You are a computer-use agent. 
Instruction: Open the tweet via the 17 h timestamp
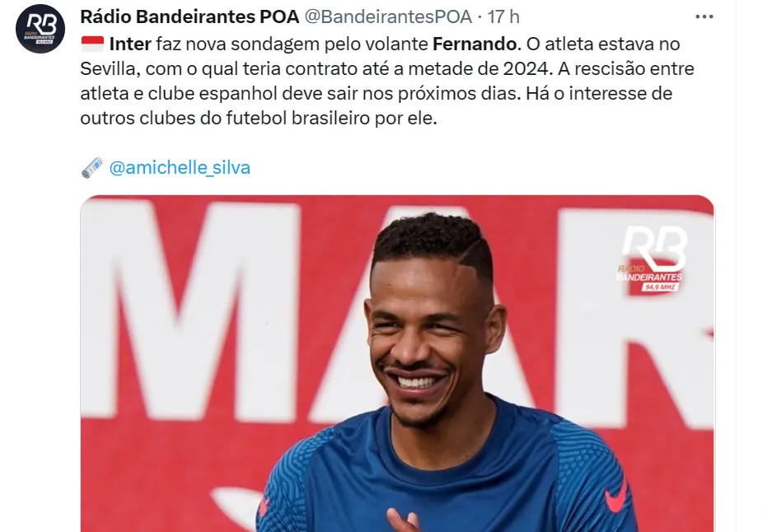pyautogui.click(x=503, y=17)
